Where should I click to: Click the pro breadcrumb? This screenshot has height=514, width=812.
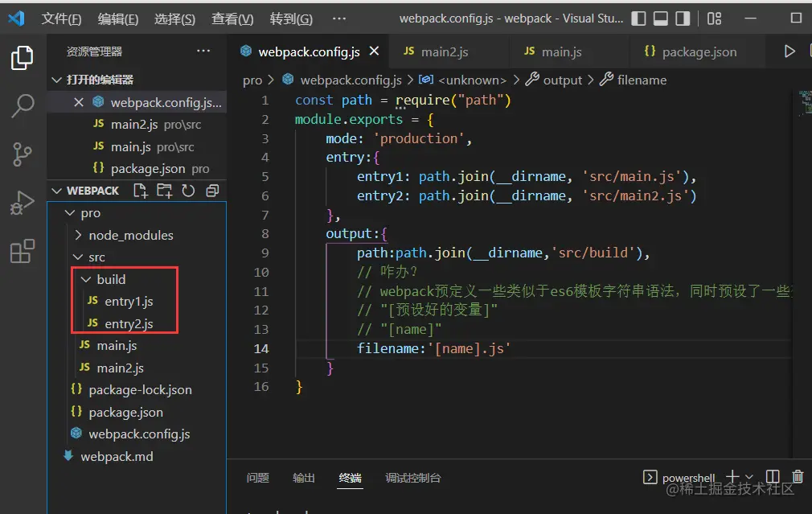[x=252, y=80]
